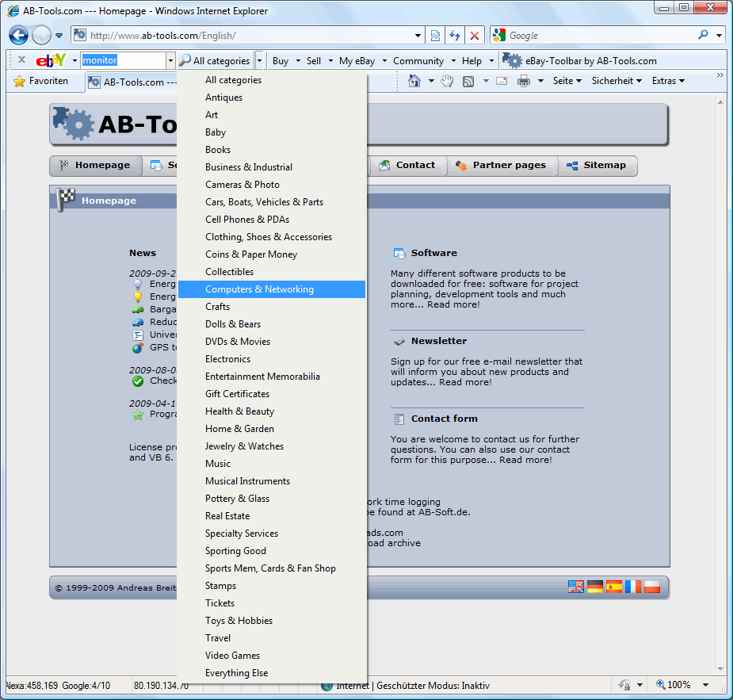The height and width of the screenshot is (700, 733).
Task: Click the RSS feeds icon
Action: coord(468,81)
